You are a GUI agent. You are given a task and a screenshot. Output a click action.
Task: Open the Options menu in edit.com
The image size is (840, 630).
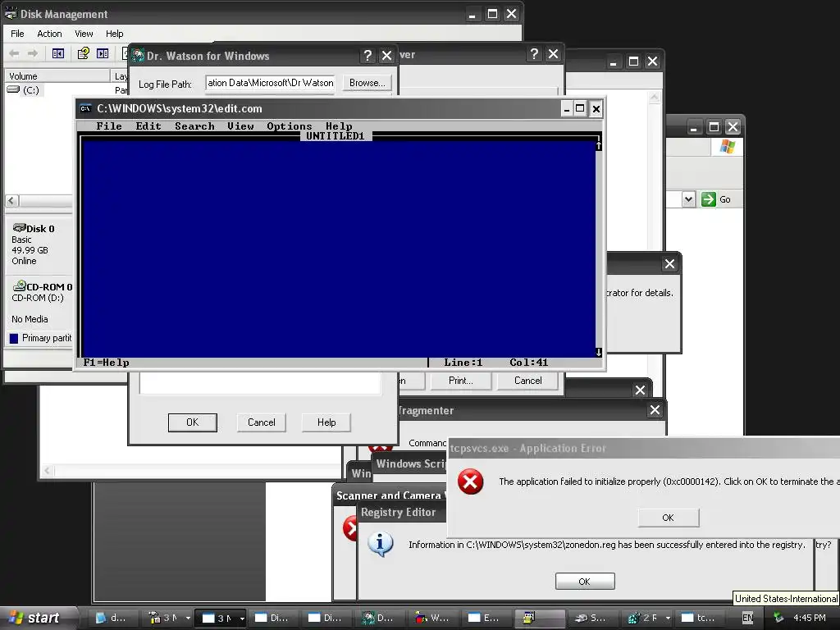click(290, 126)
